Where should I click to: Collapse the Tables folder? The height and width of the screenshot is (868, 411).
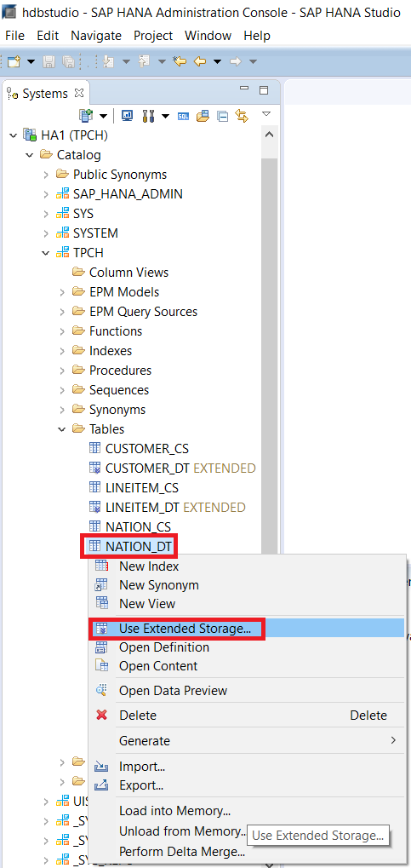point(62,429)
